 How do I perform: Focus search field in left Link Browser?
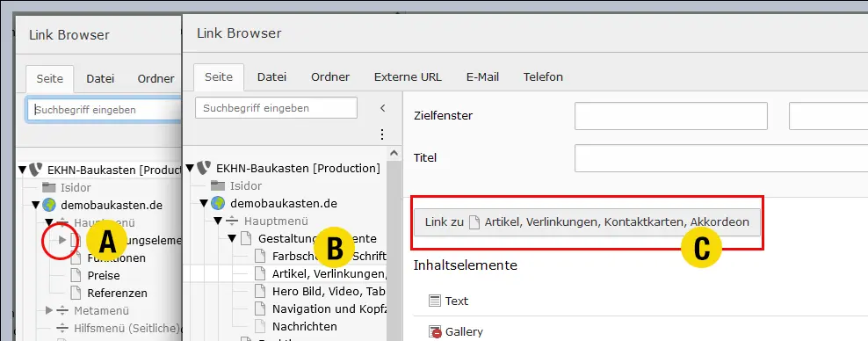[104, 110]
